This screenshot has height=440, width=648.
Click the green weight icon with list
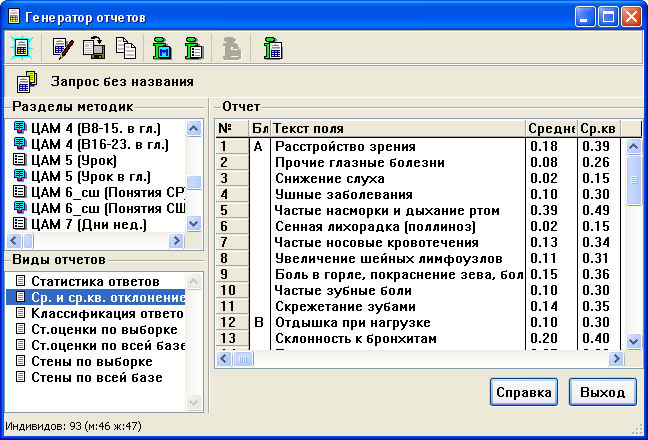(x=194, y=48)
